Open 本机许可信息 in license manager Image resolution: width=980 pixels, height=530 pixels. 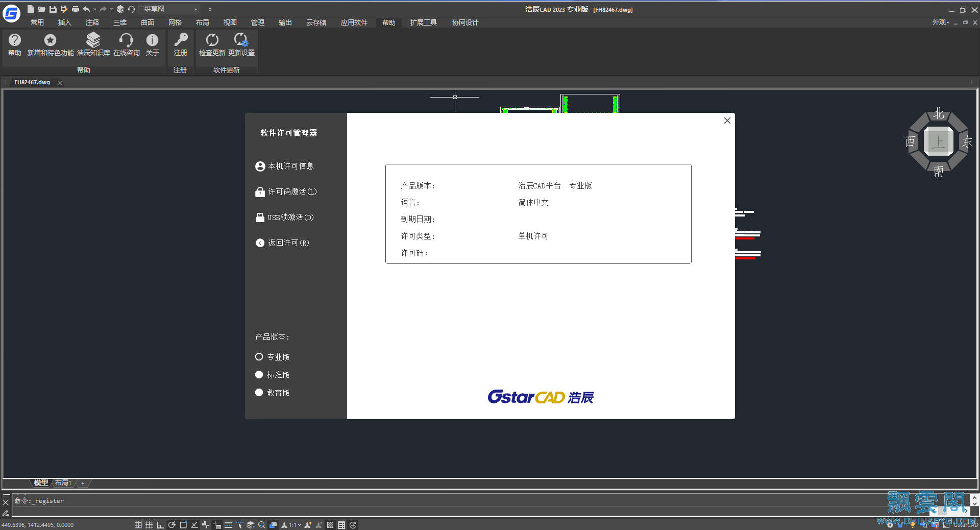[285, 166]
